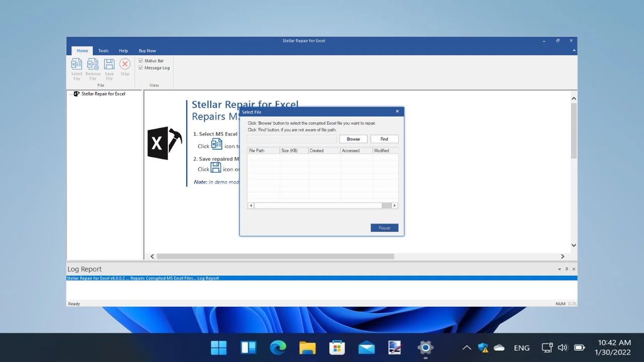Click the network tray icon
Viewport: 644px width, 362px height.
547,347
